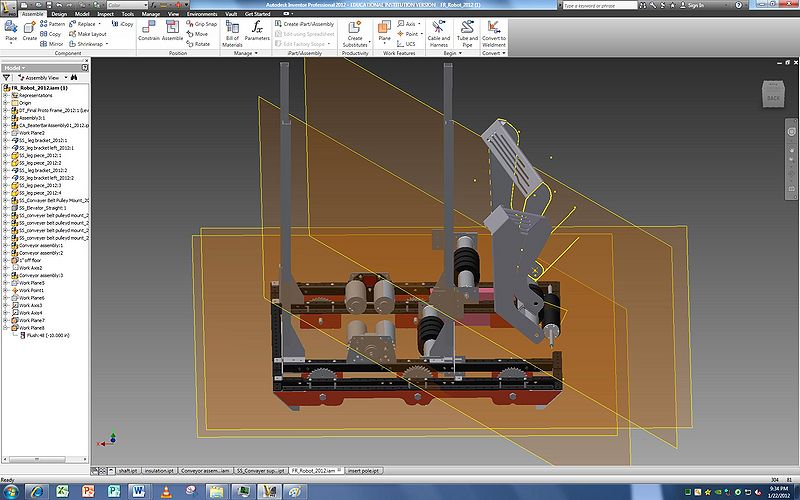The width and height of the screenshot is (800, 500).
Task: Click the Replace component tool
Action: tap(83, 24)
